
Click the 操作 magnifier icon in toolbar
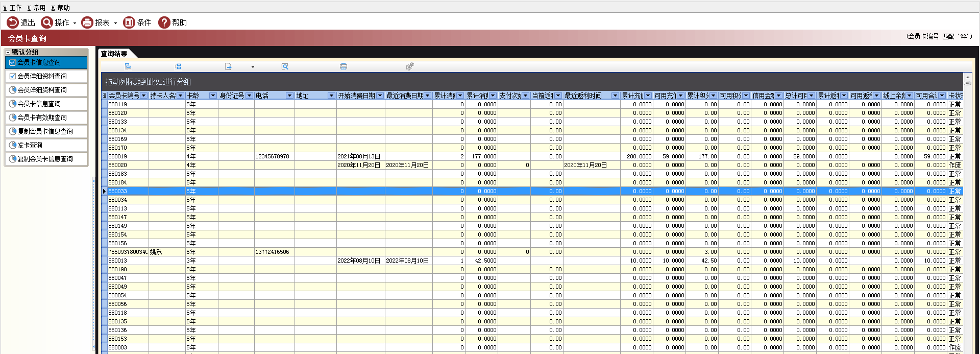47,22
